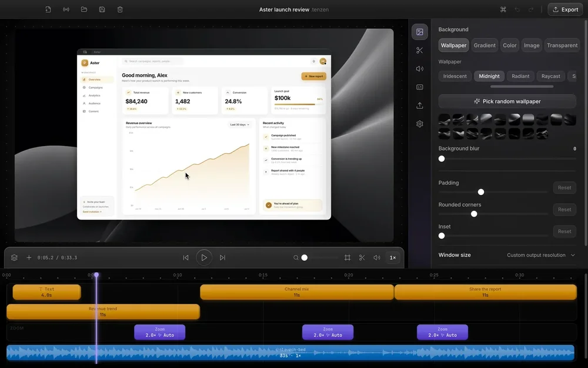Image resolution: width=588 pixels, height=368 pixels.
Task: Change the 1× playback speed
Action: coord(393,258)
